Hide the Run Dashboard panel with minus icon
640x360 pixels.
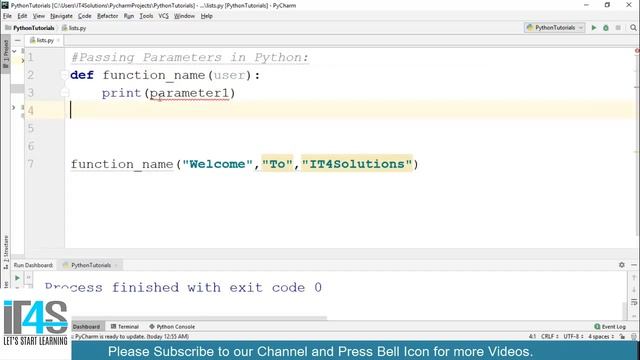click(x=634, y=265)
